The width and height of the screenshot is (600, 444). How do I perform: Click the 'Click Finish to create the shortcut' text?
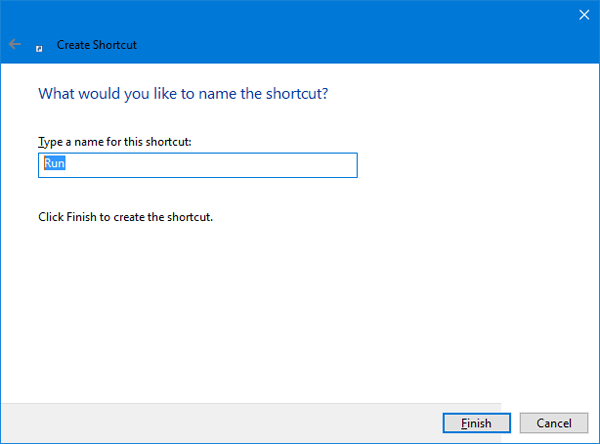(x=125, y=216)
